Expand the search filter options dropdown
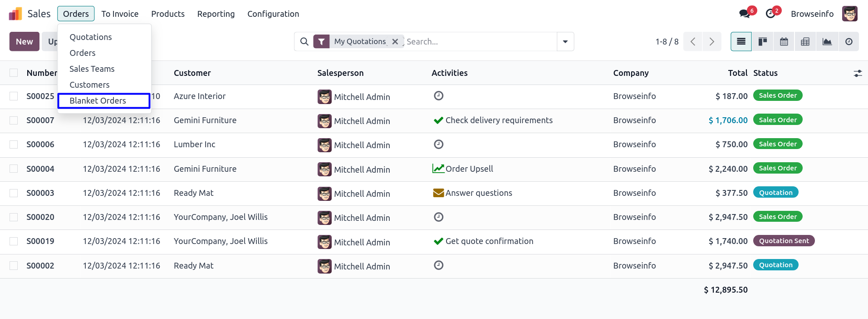The height and width of the screenshot is (319, 868). pos(565,42)
